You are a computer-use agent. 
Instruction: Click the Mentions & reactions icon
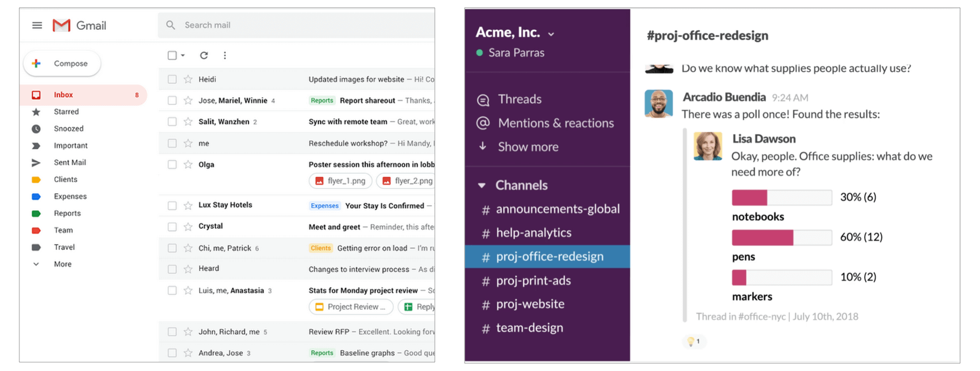pyautogui.click(x=483, y=123)
